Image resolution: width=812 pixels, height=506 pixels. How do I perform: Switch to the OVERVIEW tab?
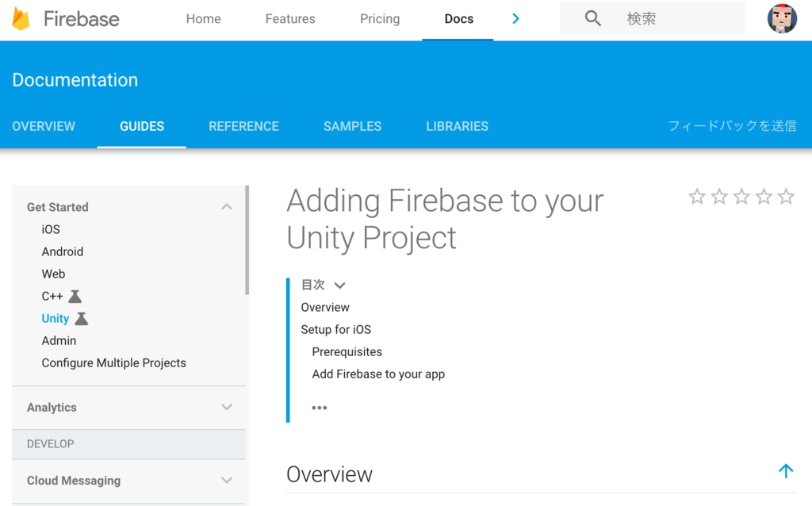(44, 126)
